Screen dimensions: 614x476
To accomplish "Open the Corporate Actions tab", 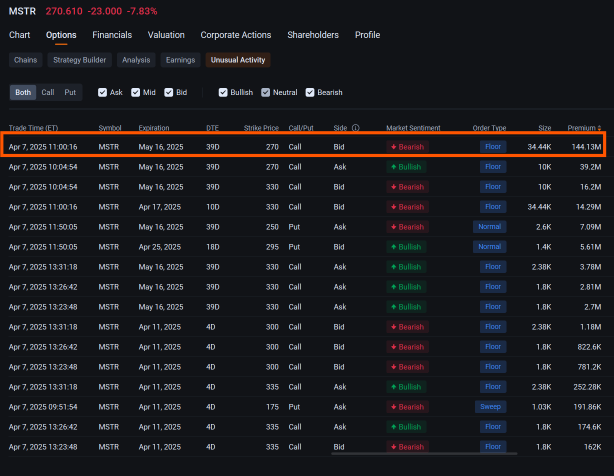I will [236, 35].
